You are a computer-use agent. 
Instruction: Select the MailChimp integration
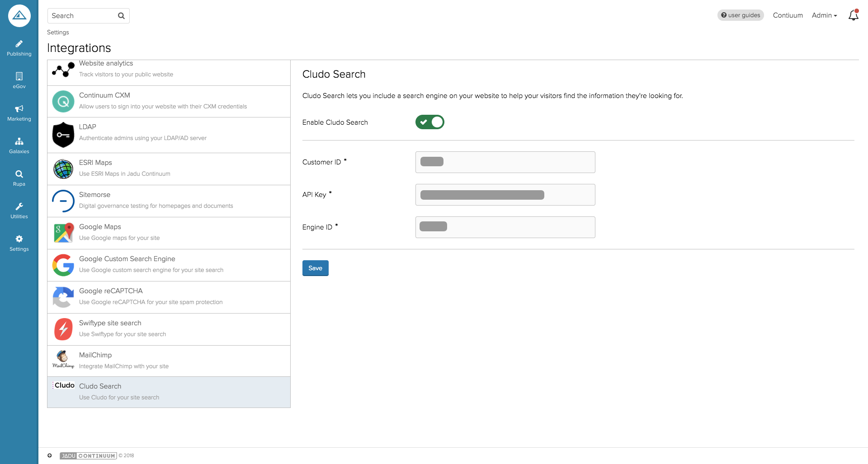tap(169, 361)
